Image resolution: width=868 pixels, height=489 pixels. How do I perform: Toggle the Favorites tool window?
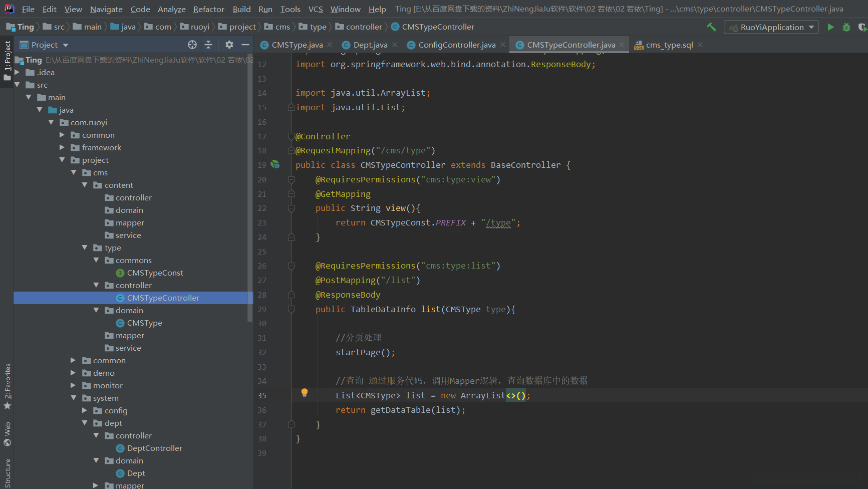point(8,386)
